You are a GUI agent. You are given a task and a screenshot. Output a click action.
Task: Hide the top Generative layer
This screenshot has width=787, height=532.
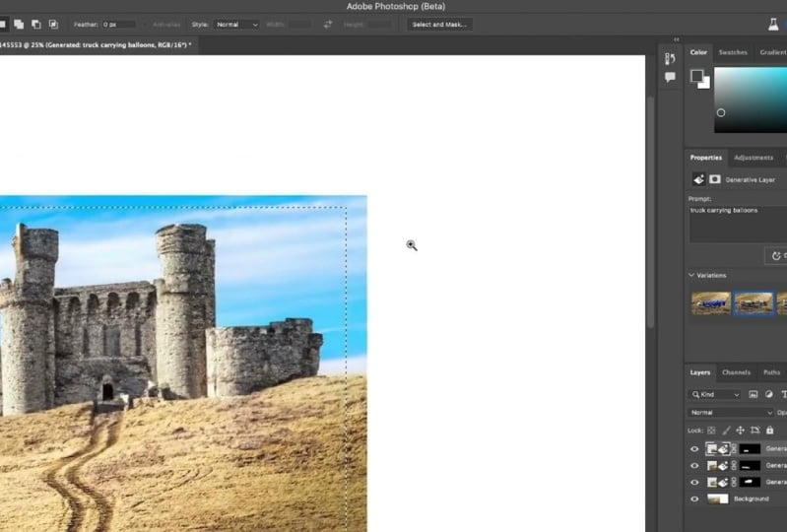(694, 449)
